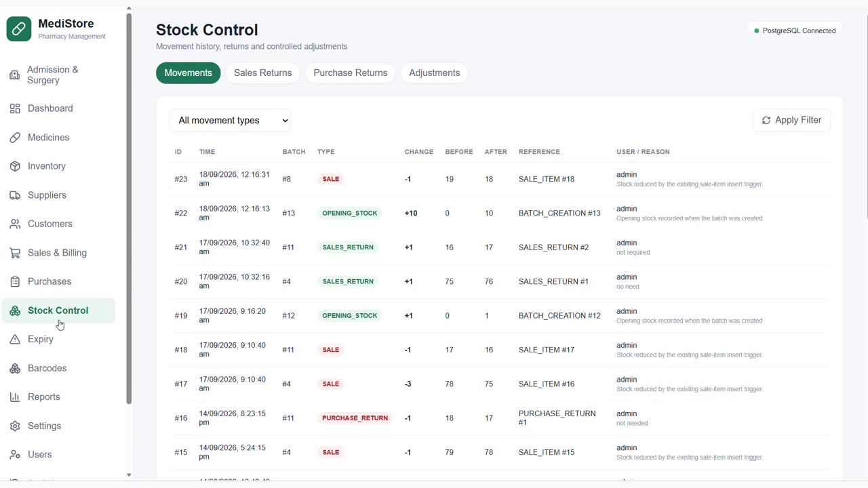Click the sidebar vertical scrollbar

[x=129, y=208]
